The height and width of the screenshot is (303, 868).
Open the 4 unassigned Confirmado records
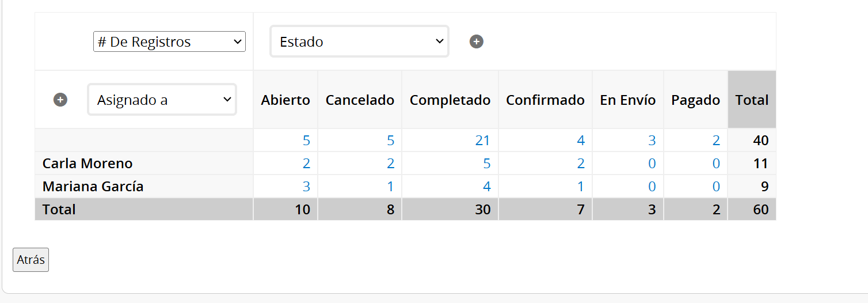click(581, 141)
